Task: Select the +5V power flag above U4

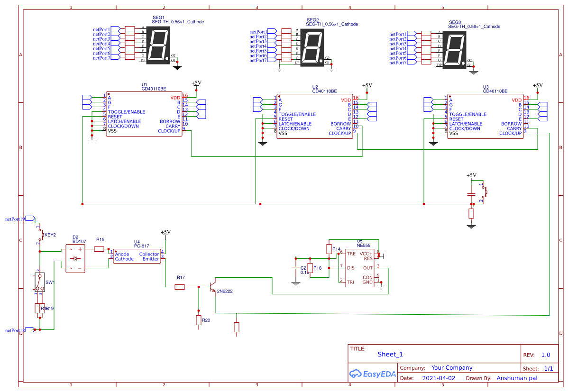Action: 165,232
